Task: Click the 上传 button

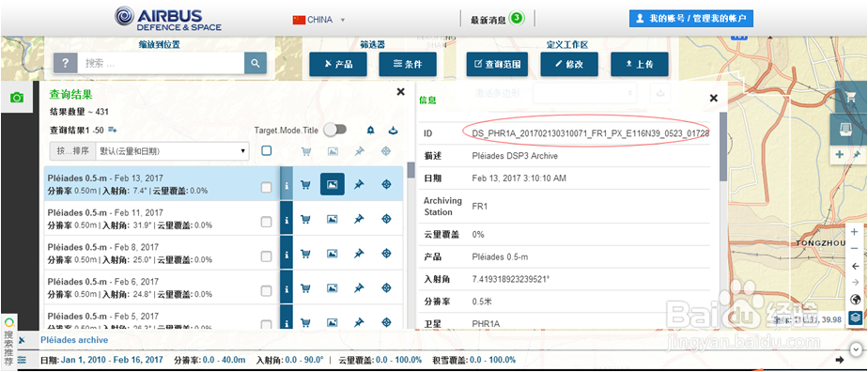Action: coord(640,64)
